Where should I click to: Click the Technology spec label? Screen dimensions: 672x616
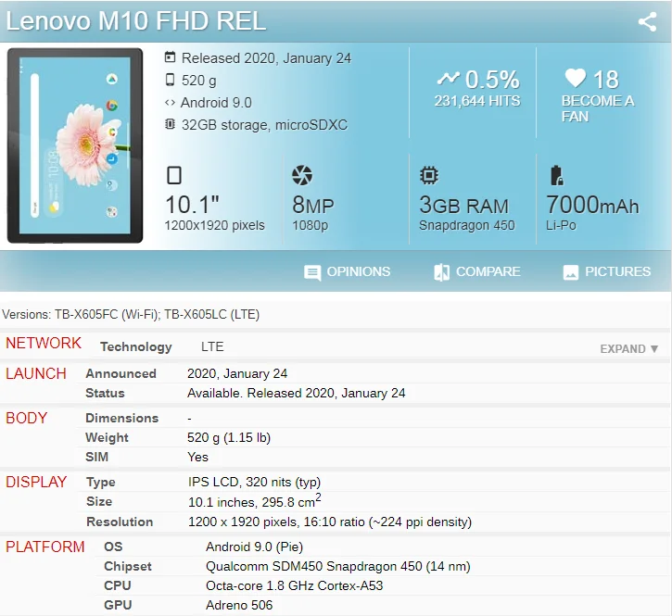coord(136,346)
